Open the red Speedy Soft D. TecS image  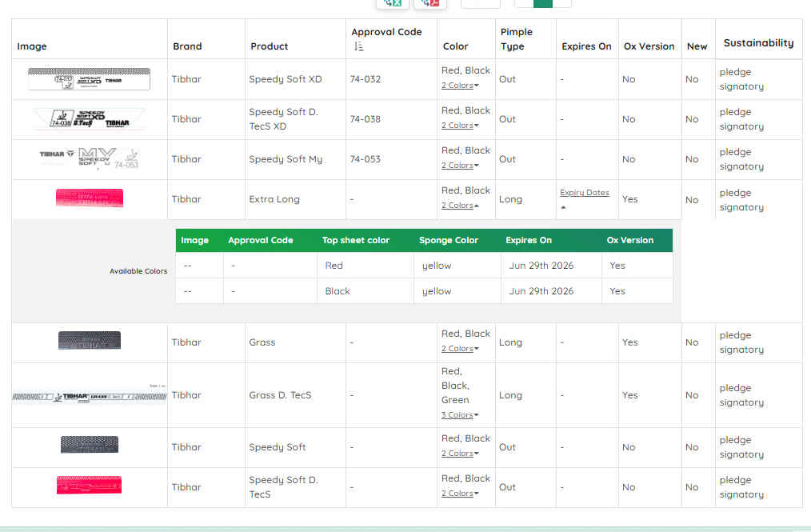[89, 485]
